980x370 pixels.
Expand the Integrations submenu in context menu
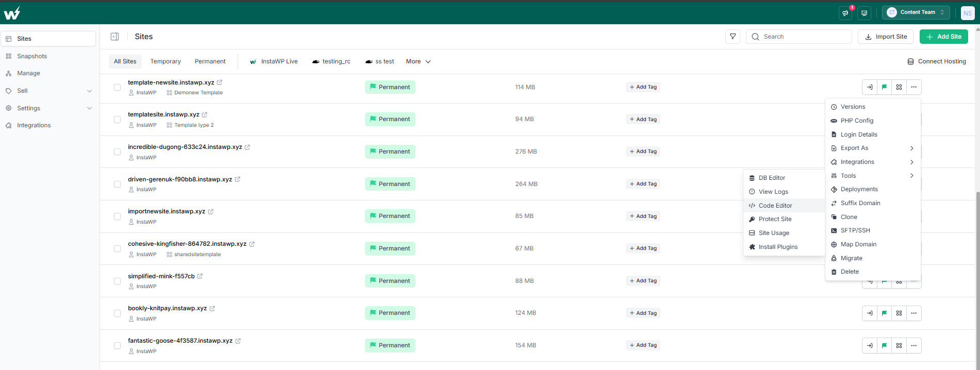873,162
